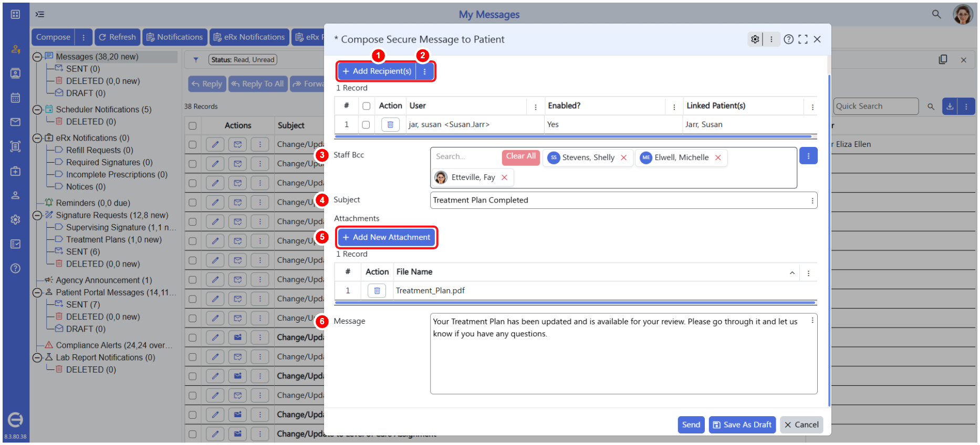Image resolution: width=980 pixels, height=445 pixels.
Task: Collapse the Patient Portal Messages tree node
Action: pos(37,293)
